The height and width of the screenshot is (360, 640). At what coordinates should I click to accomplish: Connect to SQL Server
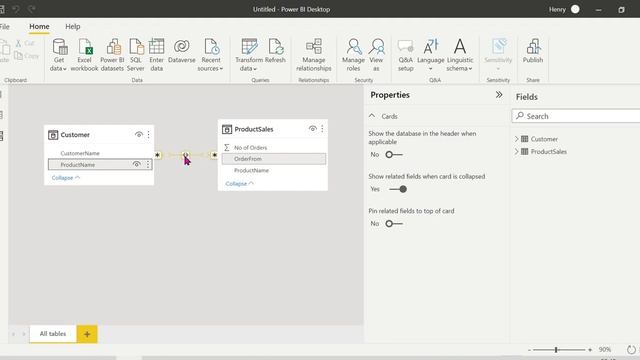136,55
